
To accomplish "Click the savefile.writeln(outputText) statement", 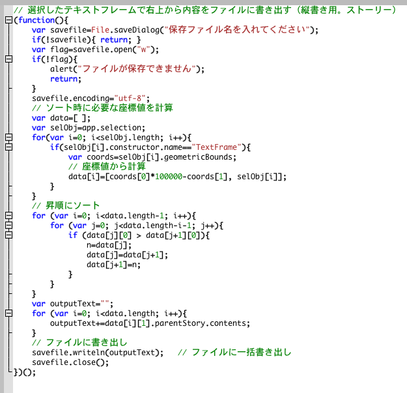I will [x=98, y=353].
